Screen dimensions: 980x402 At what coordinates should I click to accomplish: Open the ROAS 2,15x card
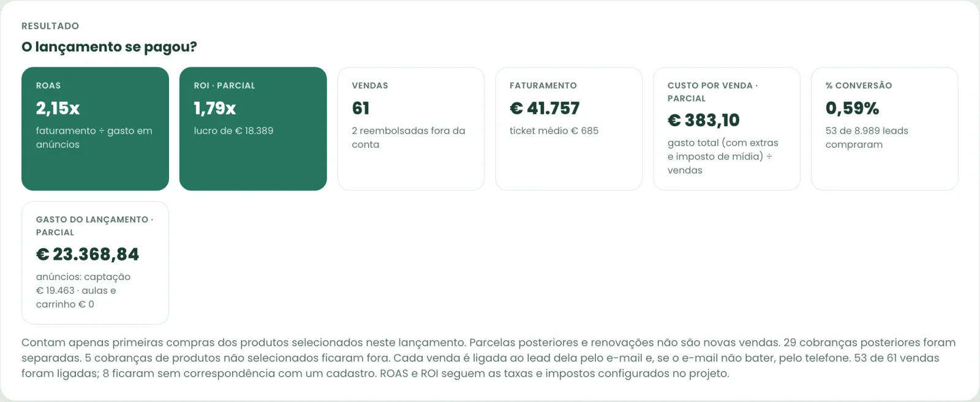pyautogui.click(x=95, y=129)
